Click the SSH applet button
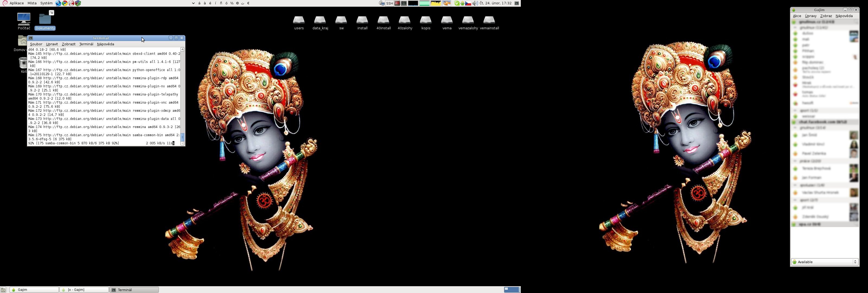This screenshot has width=868, height=293. click(390, 3)
